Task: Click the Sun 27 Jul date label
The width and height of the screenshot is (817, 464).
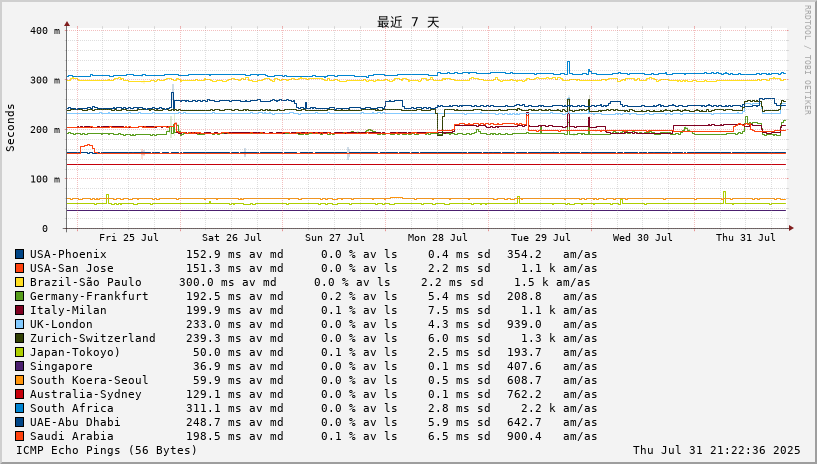Action: [335, 238]
